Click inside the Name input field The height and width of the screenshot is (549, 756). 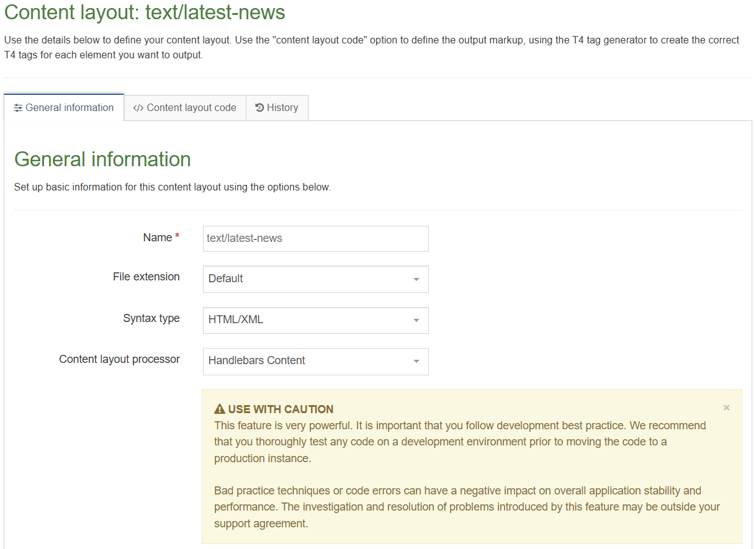[x=315, y=239]
